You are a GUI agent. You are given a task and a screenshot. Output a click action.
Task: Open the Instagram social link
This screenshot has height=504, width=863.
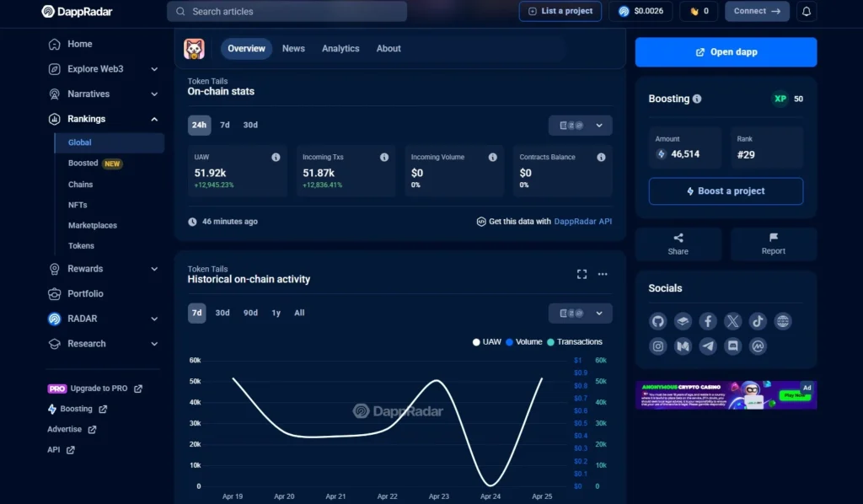657,346
